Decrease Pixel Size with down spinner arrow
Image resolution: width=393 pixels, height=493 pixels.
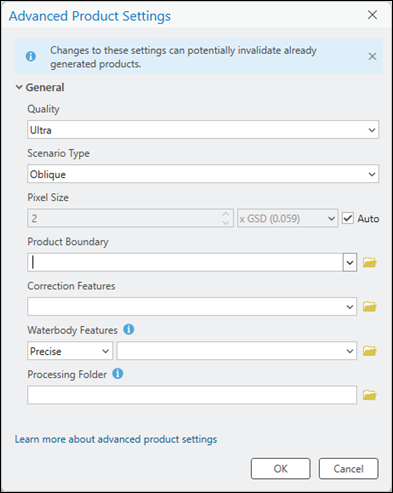pyautogui.click(x=226, y=223)
